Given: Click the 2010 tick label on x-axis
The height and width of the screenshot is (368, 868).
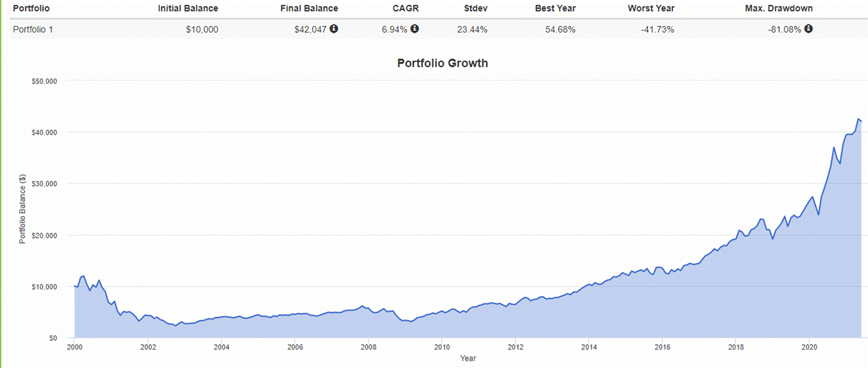Looking at the screenshot, I should pyautogui.click(x=442, y=347).
